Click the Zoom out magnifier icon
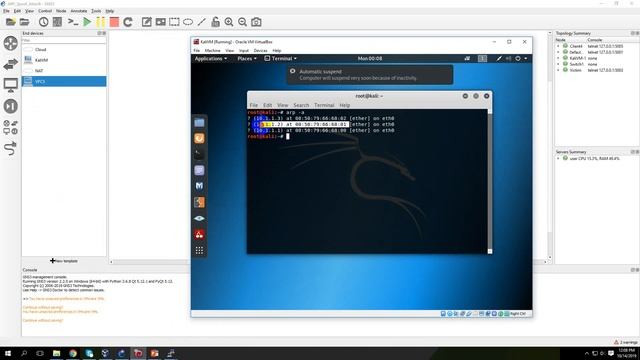The height and width of the screenshot is (360, 640). 242,22
